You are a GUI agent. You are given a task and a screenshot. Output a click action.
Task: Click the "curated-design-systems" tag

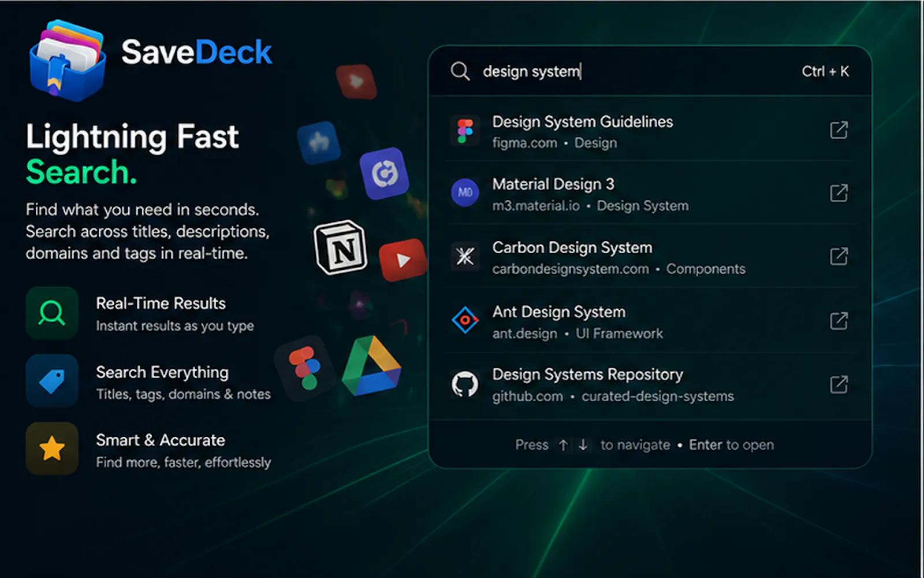[x=658, y=396]
